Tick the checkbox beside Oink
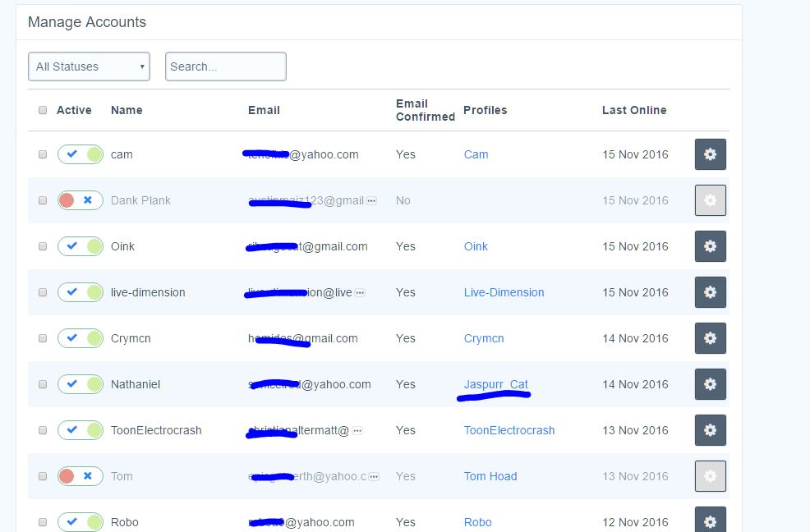The image size is (810, 532). [43, 246]
